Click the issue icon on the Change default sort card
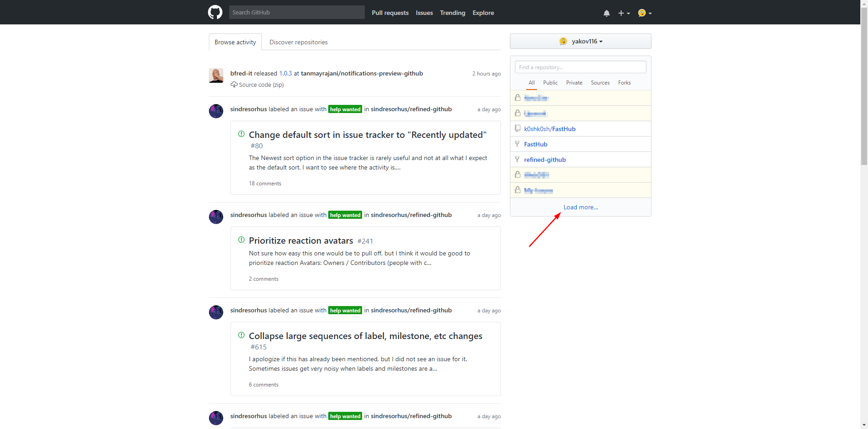Viewport: 868px width, 429px height. pyautogui.click(x=241, y=134)
